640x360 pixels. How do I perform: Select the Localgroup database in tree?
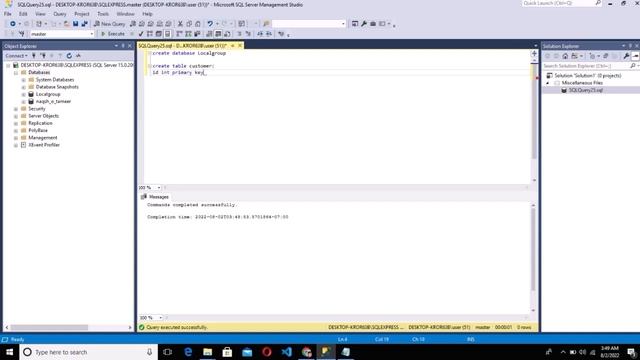pos(48,94)
